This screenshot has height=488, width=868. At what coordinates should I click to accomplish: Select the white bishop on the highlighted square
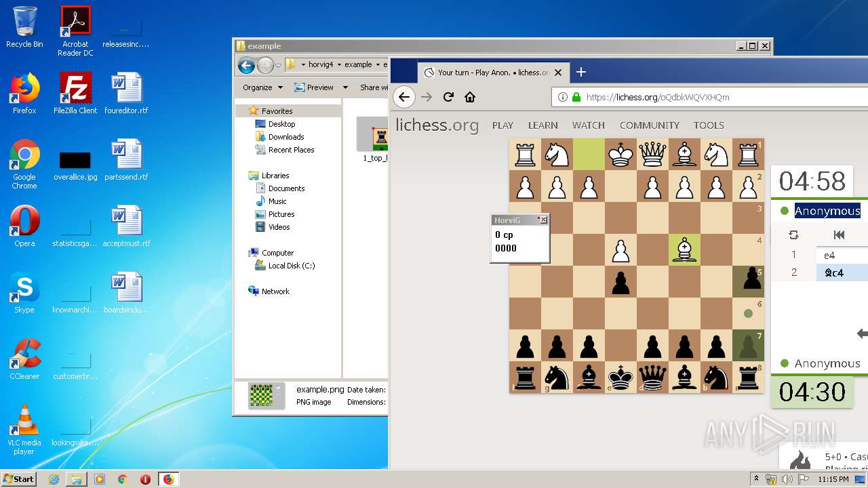(684, 250)
